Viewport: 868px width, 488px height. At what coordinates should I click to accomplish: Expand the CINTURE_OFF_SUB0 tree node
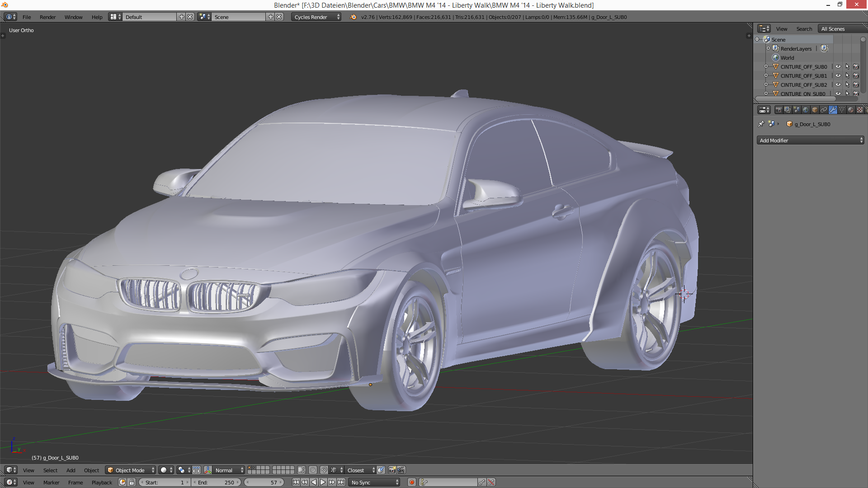pyautogui.click(x=766, y=66)
